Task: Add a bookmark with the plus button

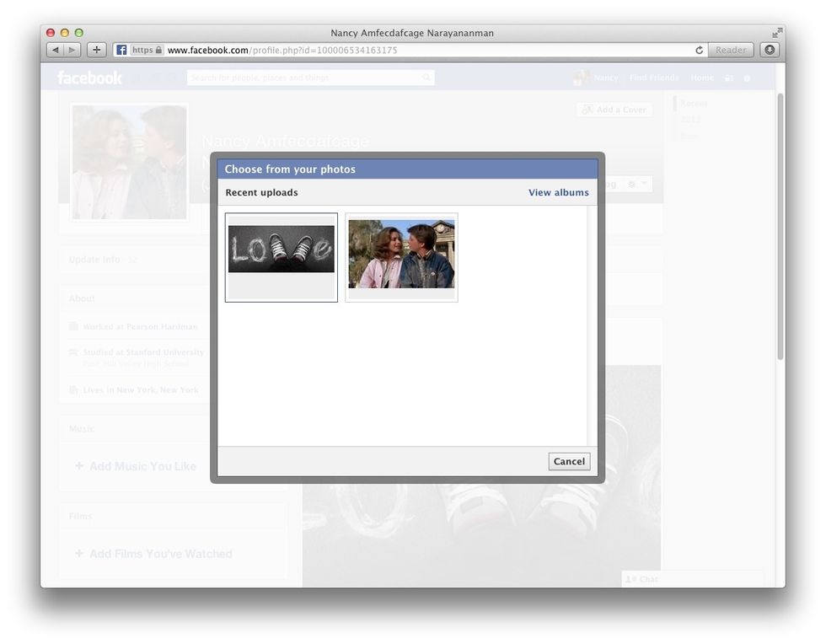Action: click(96, 50)
